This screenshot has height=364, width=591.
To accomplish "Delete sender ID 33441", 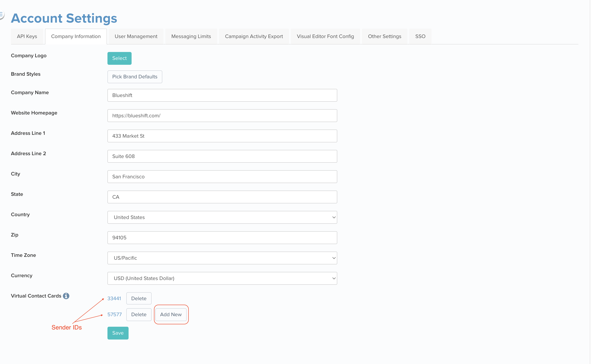I will (x=139, y=298).
